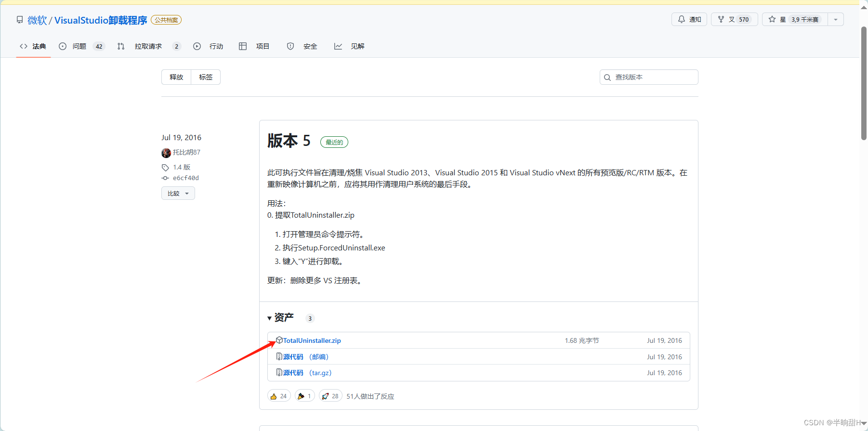Select the 释放 releases button

coord(176,77)
